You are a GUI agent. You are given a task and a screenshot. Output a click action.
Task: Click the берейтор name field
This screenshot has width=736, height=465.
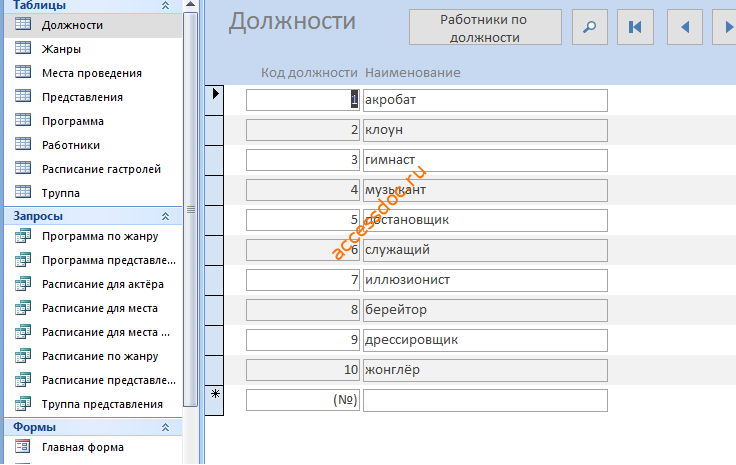pos(485,311)
